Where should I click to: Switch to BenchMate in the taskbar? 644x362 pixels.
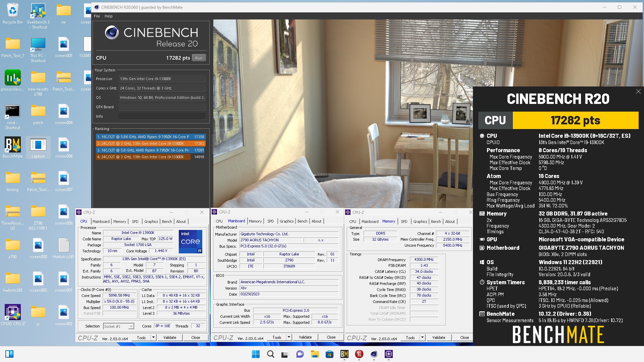[344, 354]
